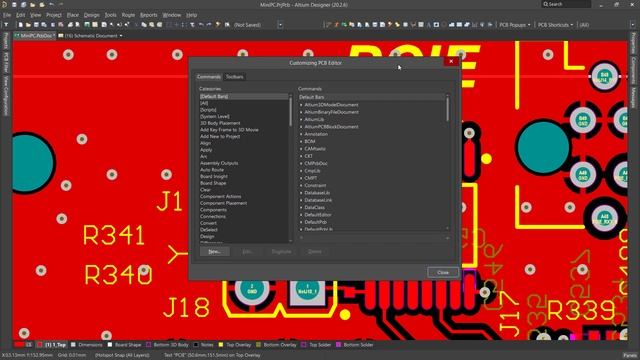Open the Design menu
640x360 pixels.
pyautogui.click(x=91, y=15)
